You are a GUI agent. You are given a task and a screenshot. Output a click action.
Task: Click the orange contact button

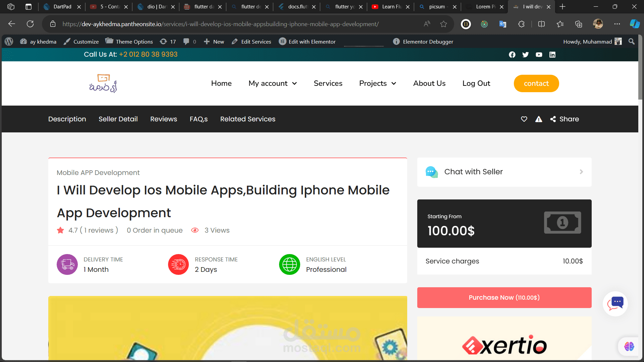pyautogui.click(x=536, y=83)
